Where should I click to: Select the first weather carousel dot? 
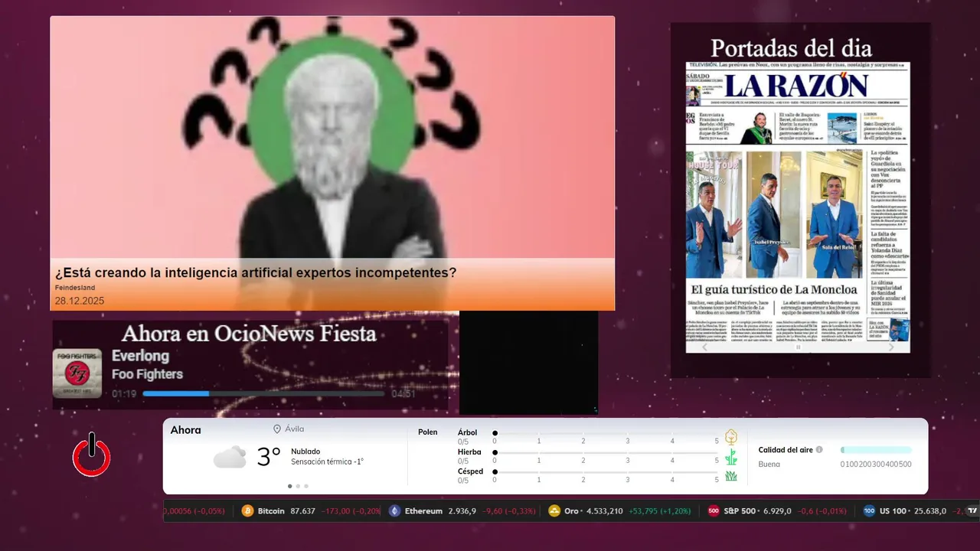pos(289,486)
